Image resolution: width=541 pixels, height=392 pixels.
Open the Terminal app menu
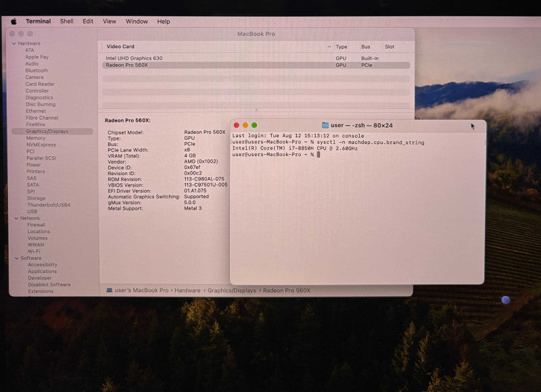[x=39, y=22]
